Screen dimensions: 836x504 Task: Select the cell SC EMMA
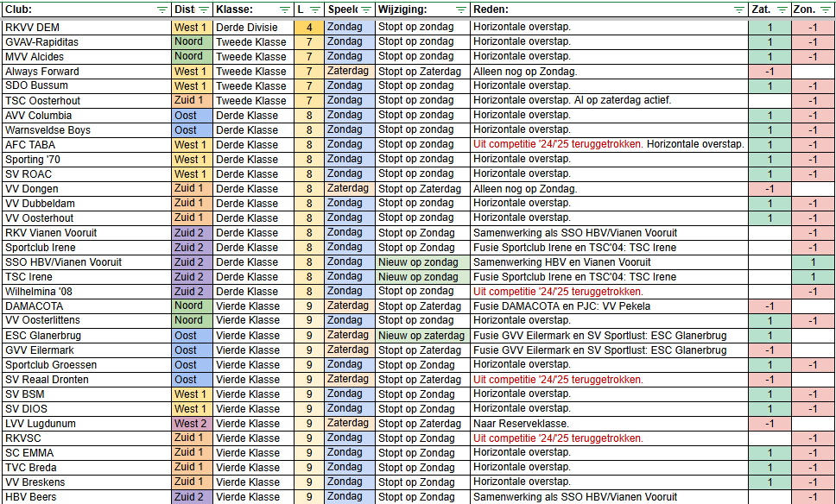[x=87, y=453]
